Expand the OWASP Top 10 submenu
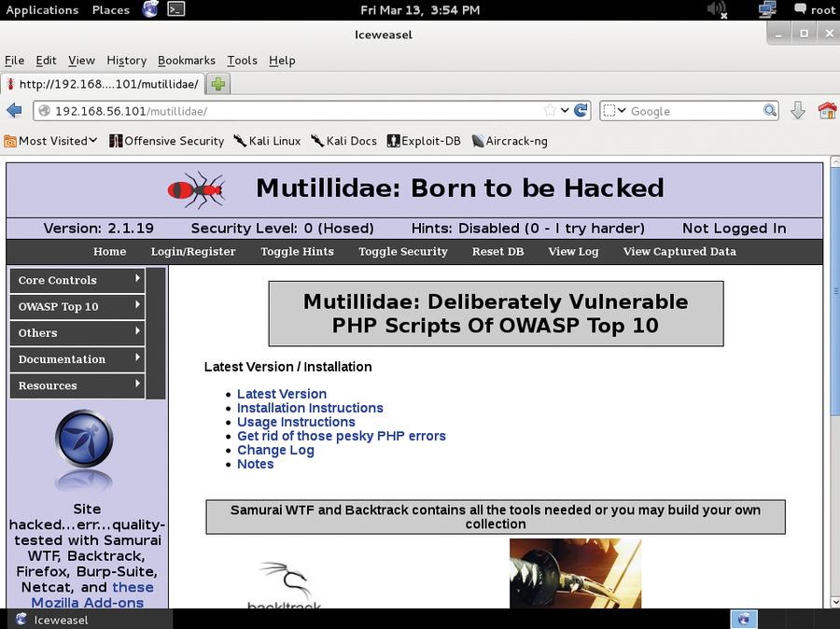 [x=77, y=306]
